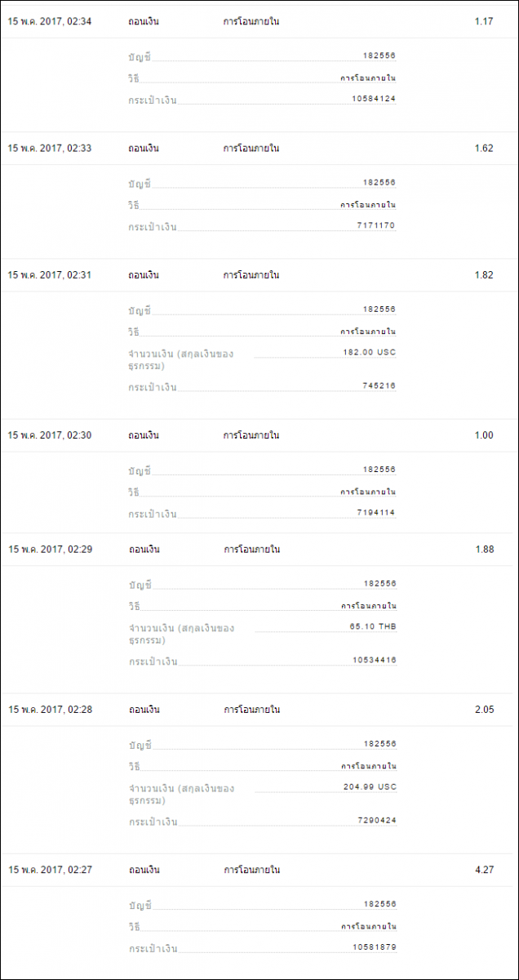Click the 204.99 USC amount value

click(370, 786)
